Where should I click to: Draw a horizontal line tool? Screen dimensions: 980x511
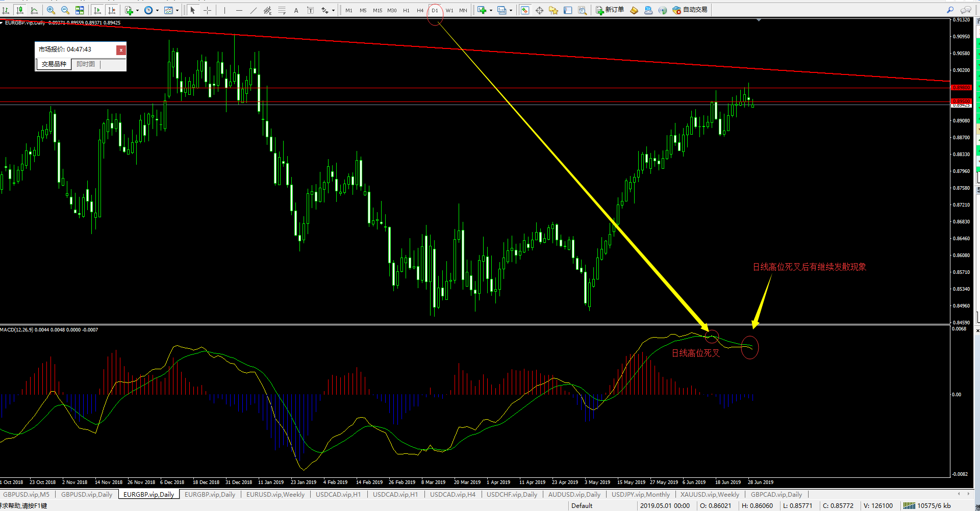239,10
